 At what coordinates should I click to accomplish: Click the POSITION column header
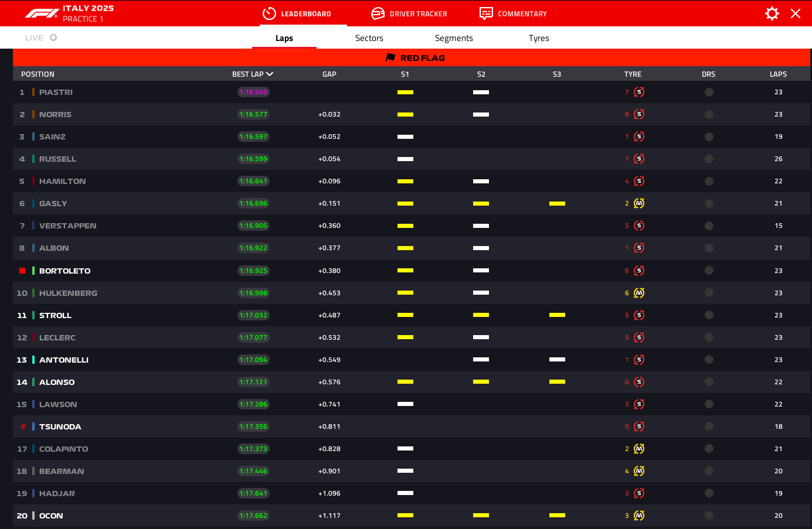38,74
